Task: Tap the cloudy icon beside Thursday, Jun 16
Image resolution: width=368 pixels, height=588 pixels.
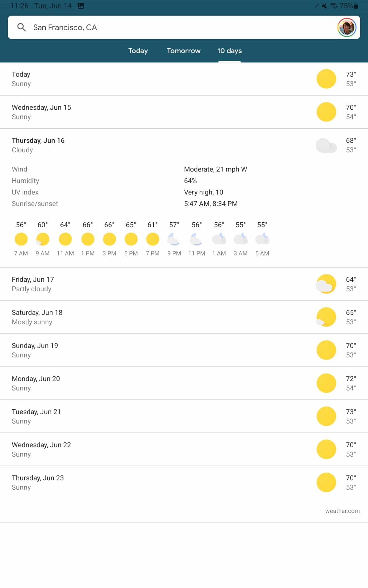Action: pyautogui.click(x=326, y=145)
